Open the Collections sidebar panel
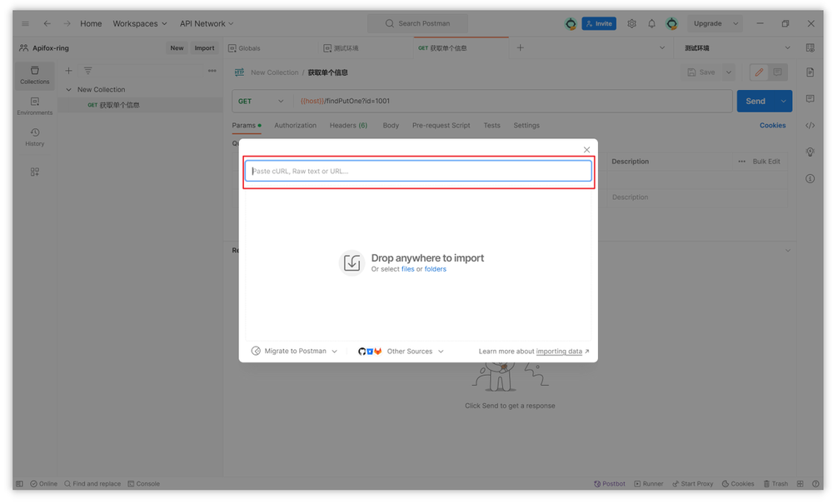Viewport: 833px width, 504px height. 34,76
